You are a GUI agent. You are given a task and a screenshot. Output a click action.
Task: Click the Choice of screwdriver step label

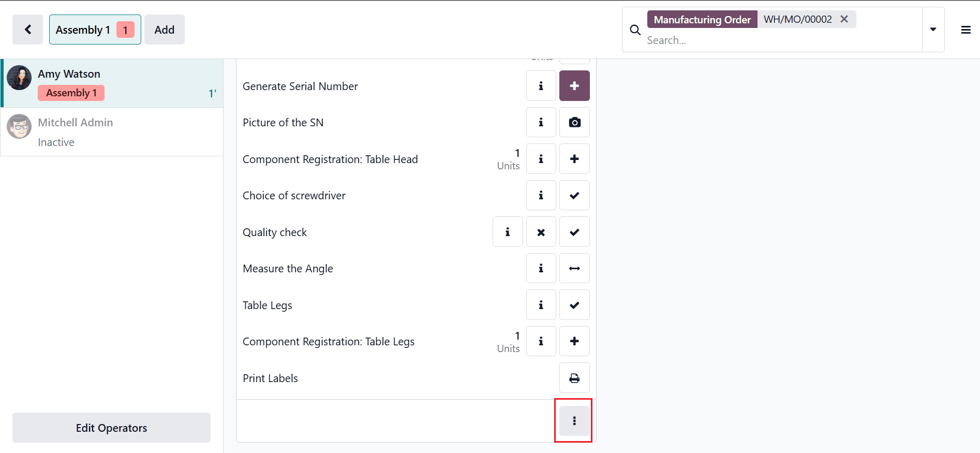tap(294, 196)
